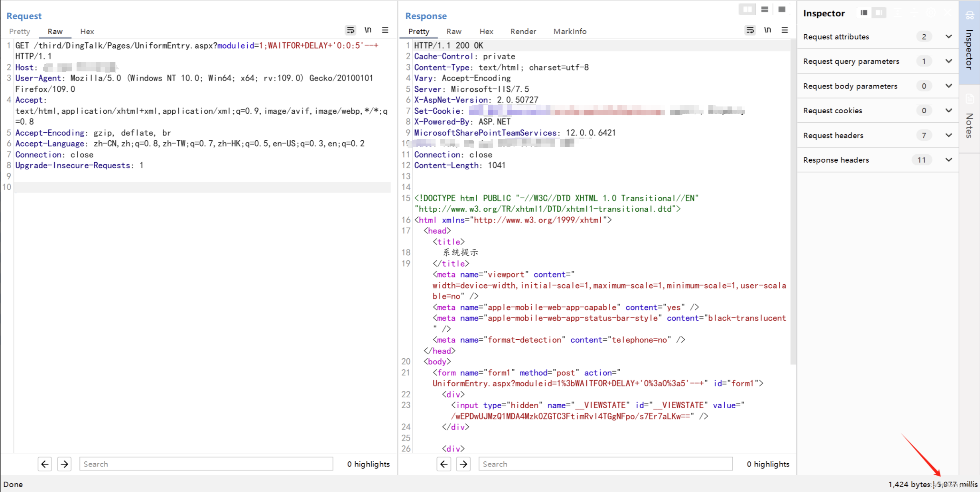The width and height of the screenshot is (980, 492).
Task: Open Response panel hamburger menu
Action: point(785,30)
